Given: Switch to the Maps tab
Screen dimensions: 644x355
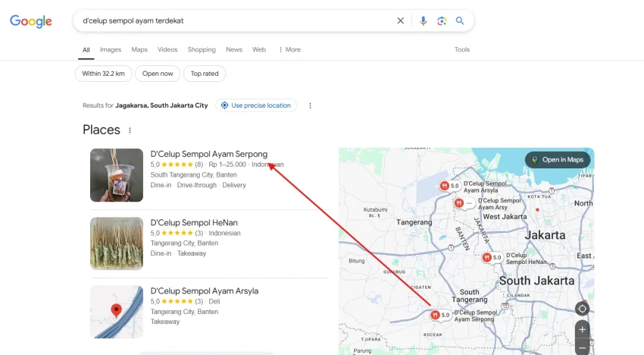Looking at the screenshot, I should [x=139, y=49].
